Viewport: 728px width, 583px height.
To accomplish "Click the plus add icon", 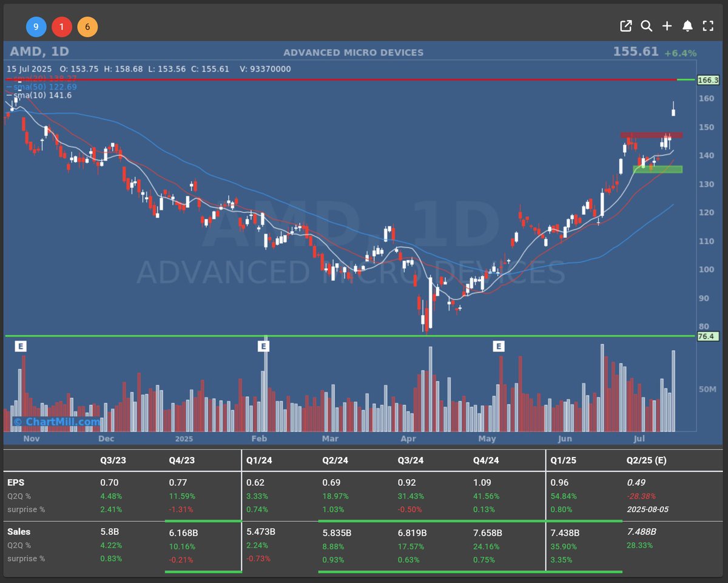I will (x=667, y=25).
